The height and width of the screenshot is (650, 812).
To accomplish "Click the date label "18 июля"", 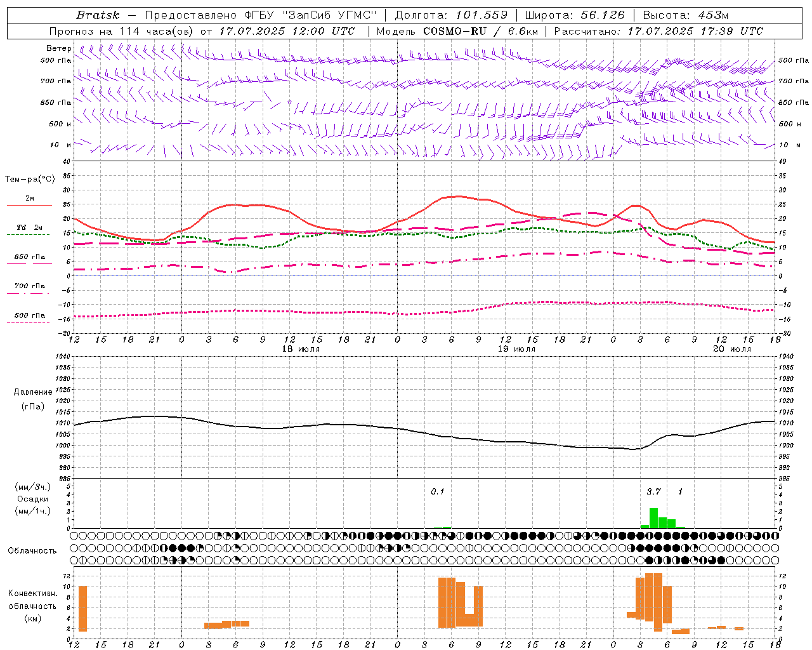I will [301, 349].
